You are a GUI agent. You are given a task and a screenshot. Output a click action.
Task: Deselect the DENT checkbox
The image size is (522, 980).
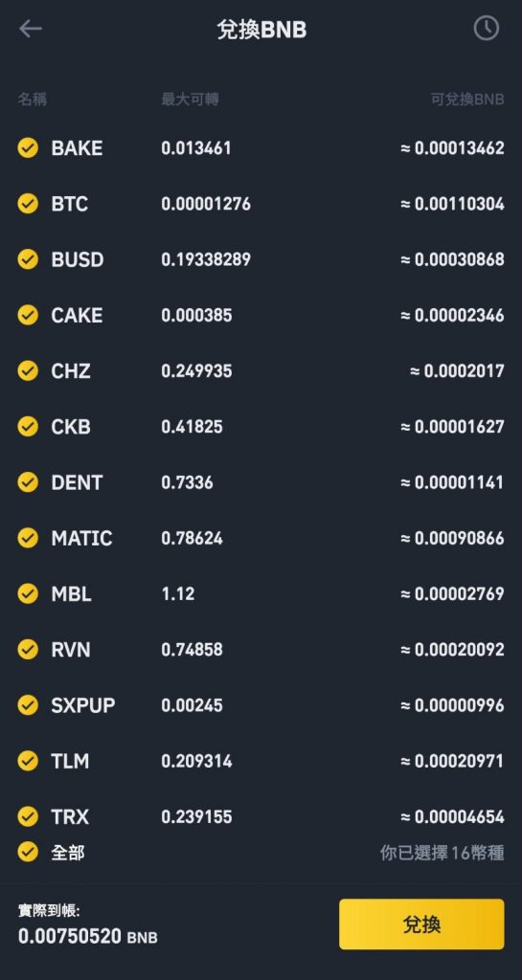(28, 482)
